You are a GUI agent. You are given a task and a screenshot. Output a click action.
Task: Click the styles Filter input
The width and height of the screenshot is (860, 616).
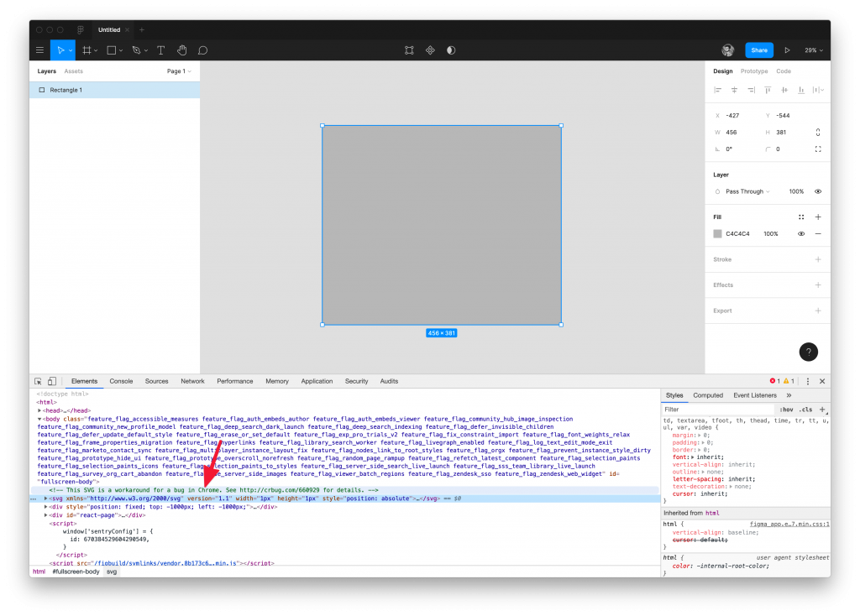(719, 410)
